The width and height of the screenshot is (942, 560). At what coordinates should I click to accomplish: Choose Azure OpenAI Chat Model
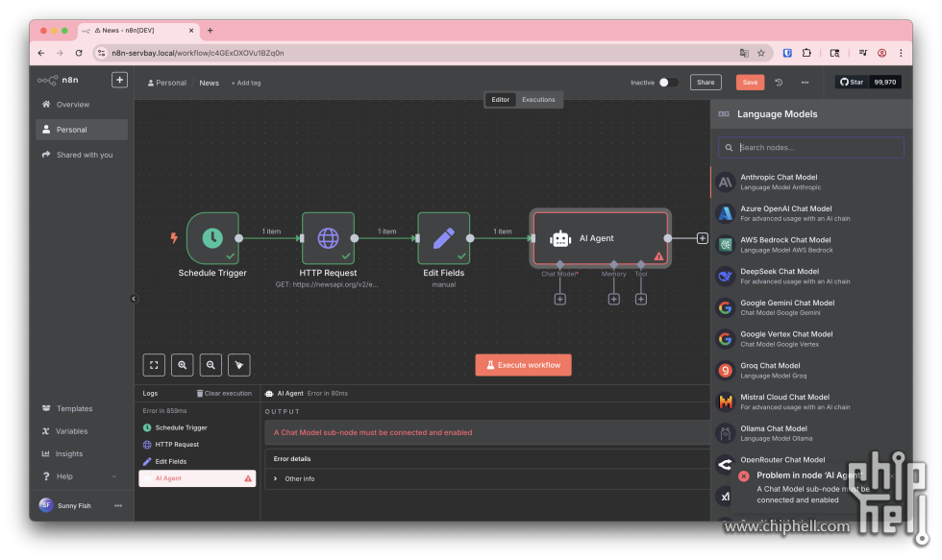pyautogui.click(x=811, y=213)
